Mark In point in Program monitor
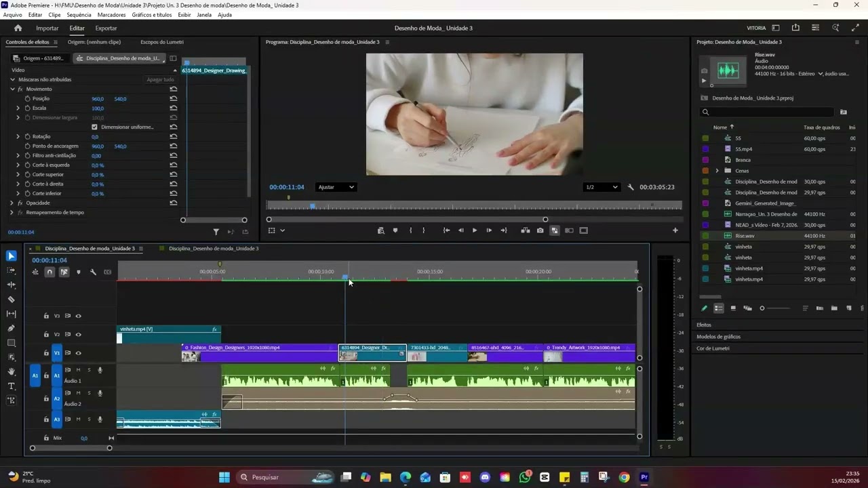 pos(410,230)
